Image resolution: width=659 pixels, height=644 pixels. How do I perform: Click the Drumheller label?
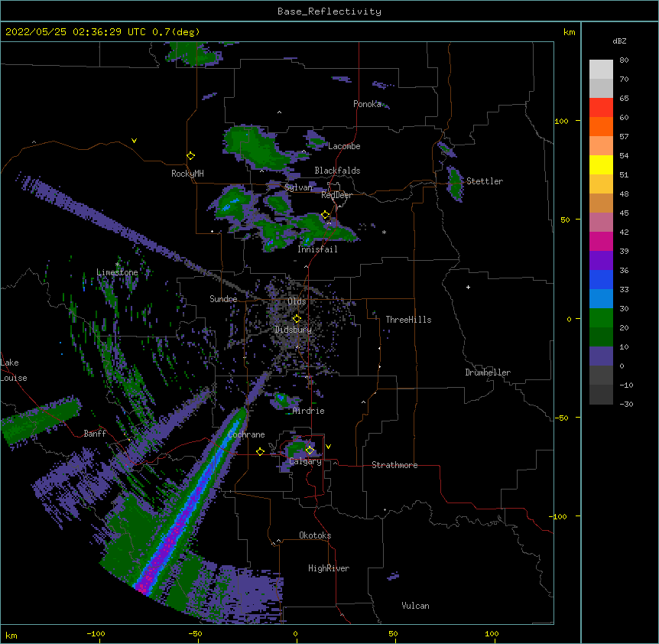point(488,372)
